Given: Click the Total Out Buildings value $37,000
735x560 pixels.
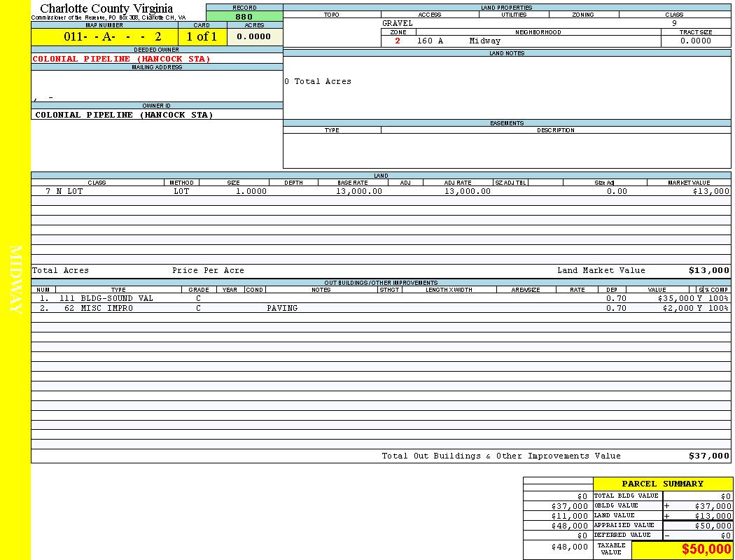Looking at the screenshot, I should (x=708, y=456).
